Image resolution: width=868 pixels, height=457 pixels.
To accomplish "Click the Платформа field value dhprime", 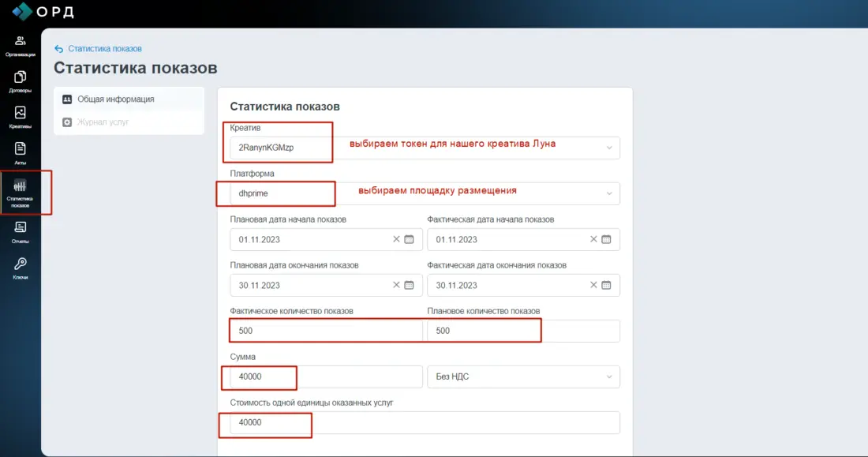I will pyautogui.click(x=253, y=193).
